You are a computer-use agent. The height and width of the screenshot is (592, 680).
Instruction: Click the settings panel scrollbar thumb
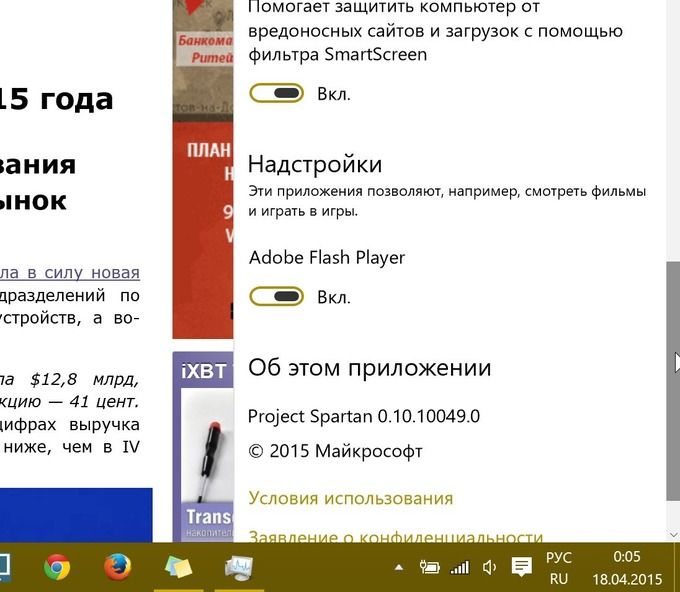(x=673, y=381)
